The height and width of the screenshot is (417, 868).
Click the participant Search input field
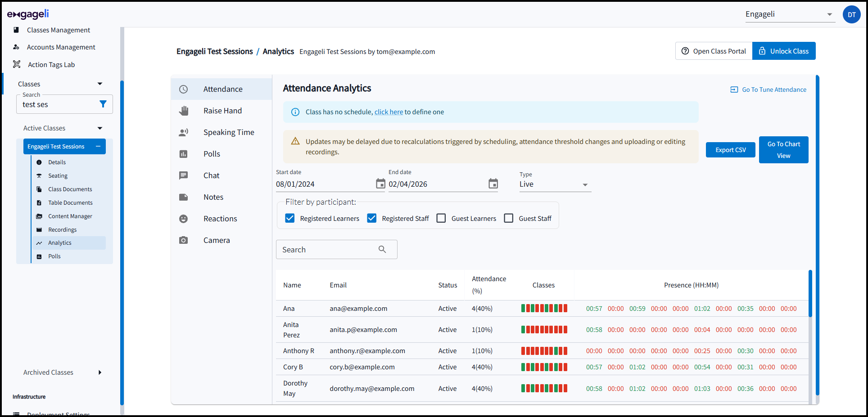point(337,249)
